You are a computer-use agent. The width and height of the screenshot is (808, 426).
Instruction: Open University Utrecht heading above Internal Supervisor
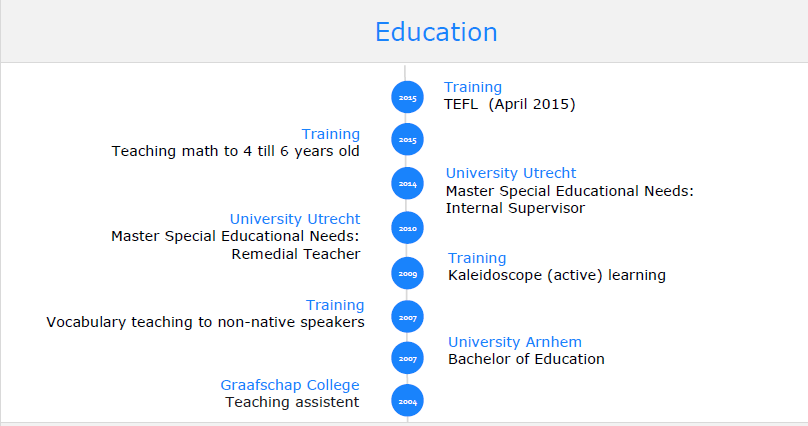point(511,173)
